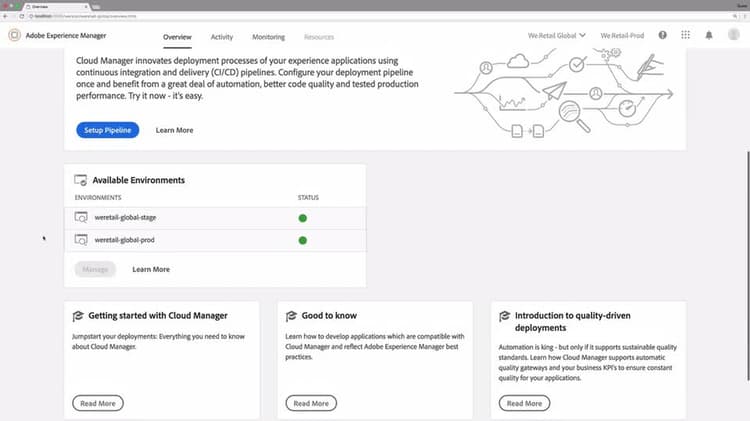The image size is (750, 421).
Task: Click the Manage environments button
Action: [x=95, y=269]
